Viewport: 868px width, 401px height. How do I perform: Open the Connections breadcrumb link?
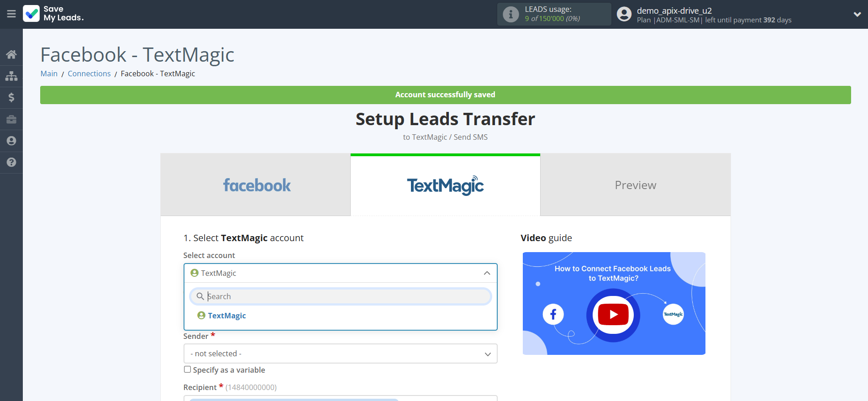pos(89,74)
